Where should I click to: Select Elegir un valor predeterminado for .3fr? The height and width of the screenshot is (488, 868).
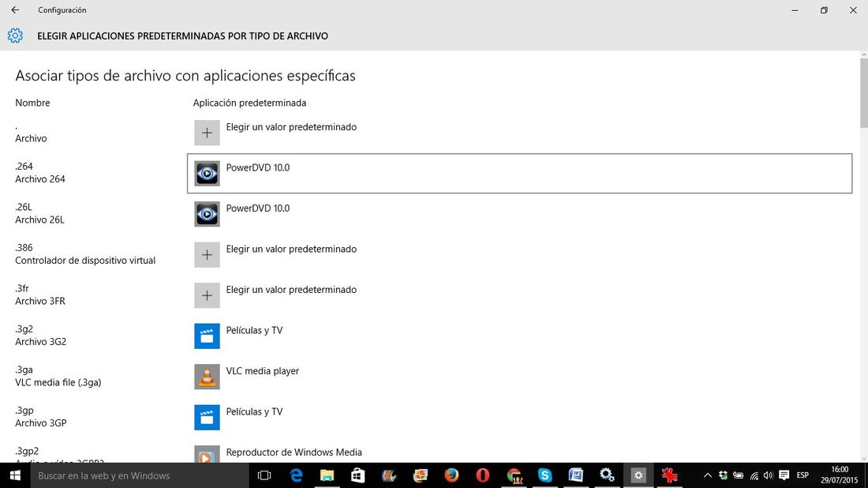click(519, 295)
